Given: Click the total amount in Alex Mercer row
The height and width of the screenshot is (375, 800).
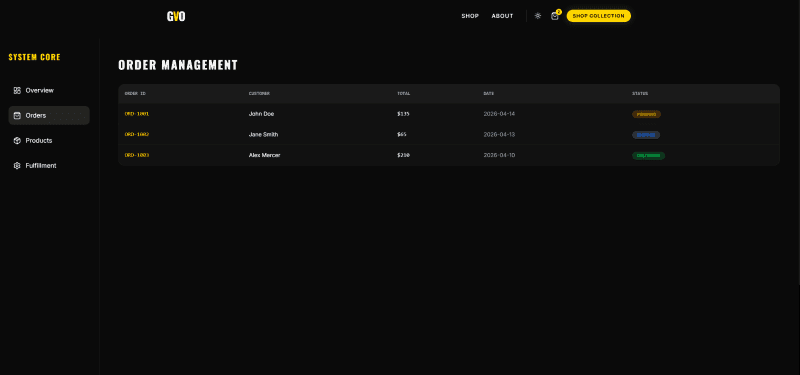Looking at the screenshot, I should tap(403, 155).
